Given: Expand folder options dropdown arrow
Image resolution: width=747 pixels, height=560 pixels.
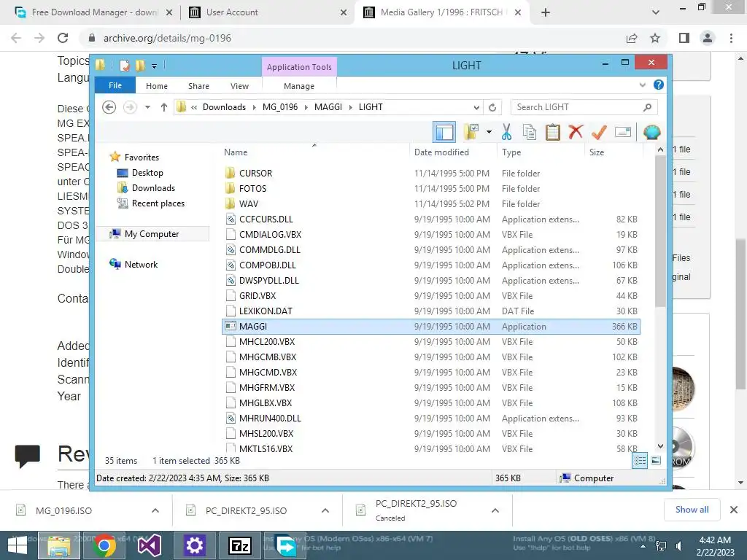Looking at the screenshot, I should point(489,132).
